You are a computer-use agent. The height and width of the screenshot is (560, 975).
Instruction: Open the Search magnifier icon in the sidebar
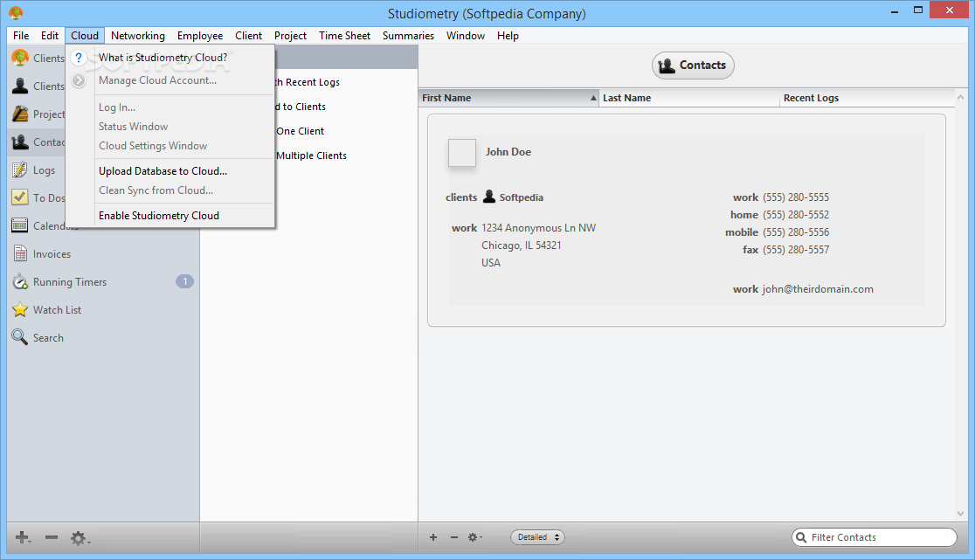point(20,337)
